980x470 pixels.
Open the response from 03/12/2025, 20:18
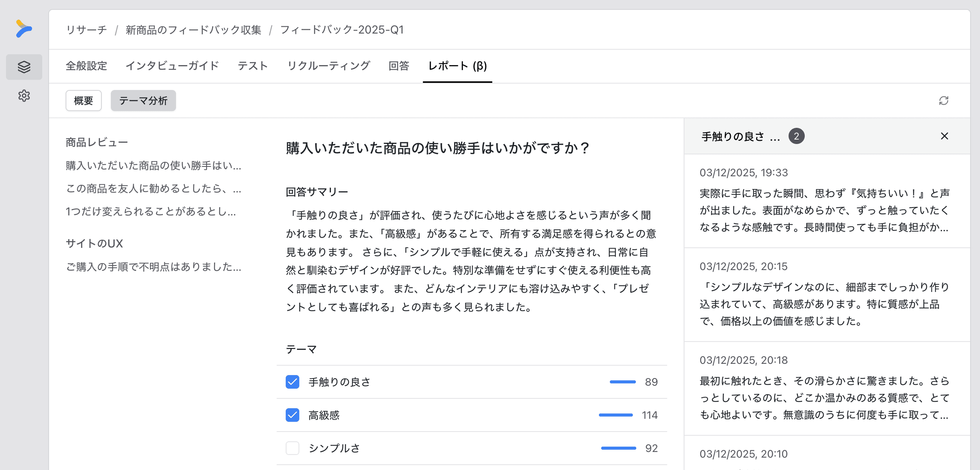pos(827,389)
